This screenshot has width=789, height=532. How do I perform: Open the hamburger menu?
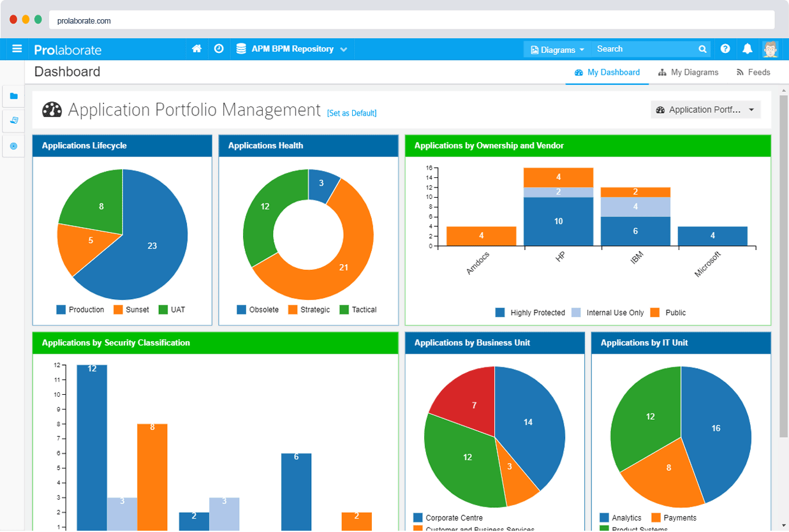(17, 49)
